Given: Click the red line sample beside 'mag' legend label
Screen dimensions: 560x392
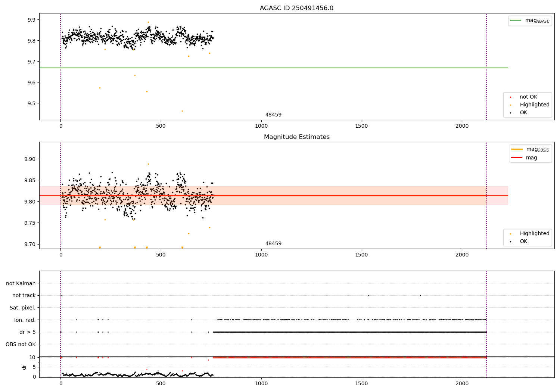Looking at the screenshot, I should tap(517, 158).
